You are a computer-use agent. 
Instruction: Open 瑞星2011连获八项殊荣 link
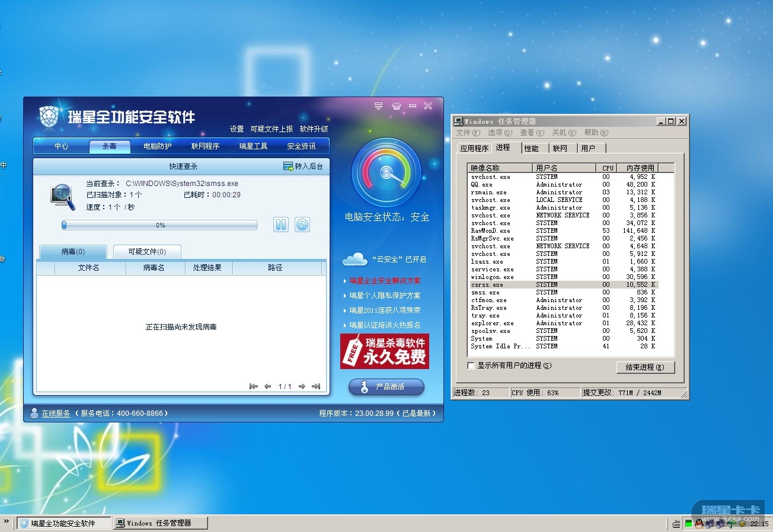pos(385,310)
